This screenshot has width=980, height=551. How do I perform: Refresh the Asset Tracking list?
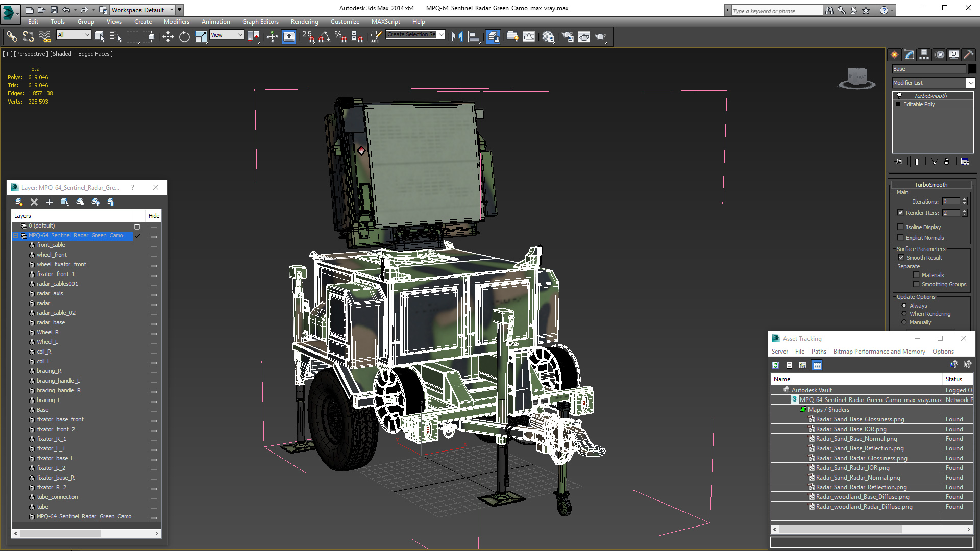[775, 365]
